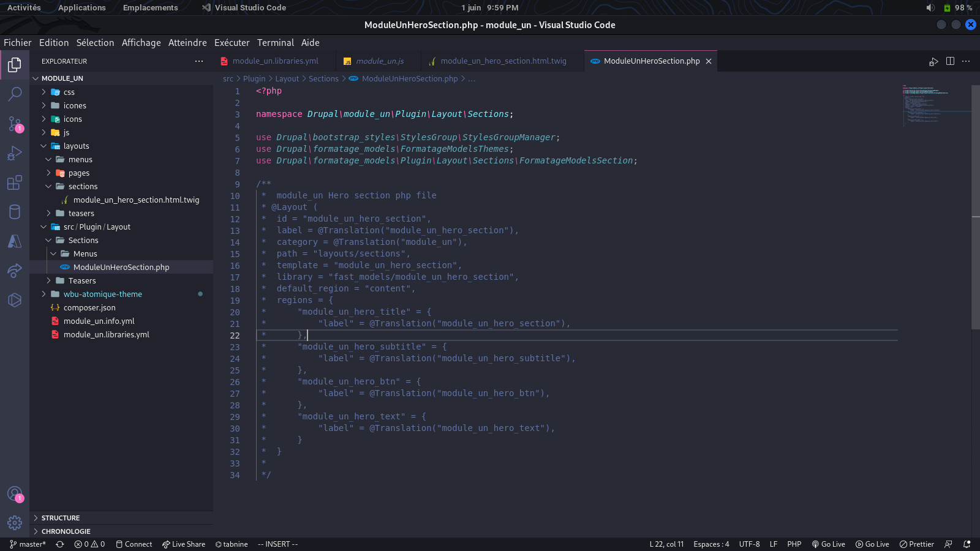Open the Search view icon
980x551 pixels.
point(15,94)
